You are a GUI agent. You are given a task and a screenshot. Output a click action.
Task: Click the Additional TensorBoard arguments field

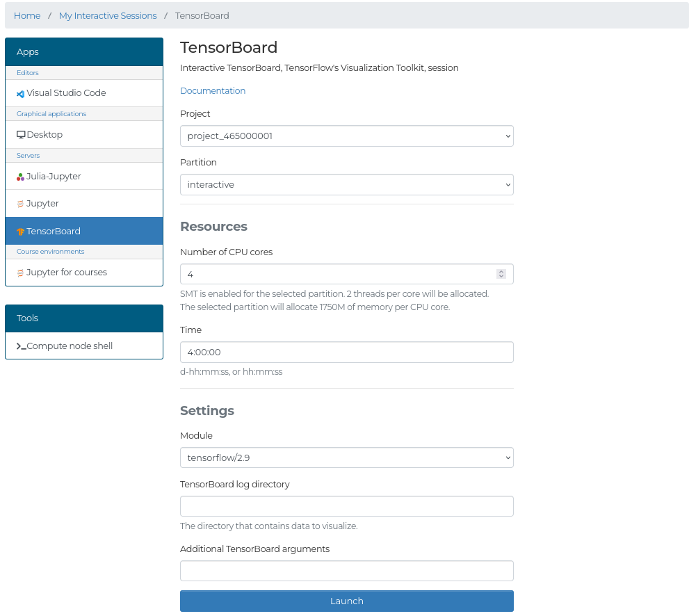(x=346, y=570)
